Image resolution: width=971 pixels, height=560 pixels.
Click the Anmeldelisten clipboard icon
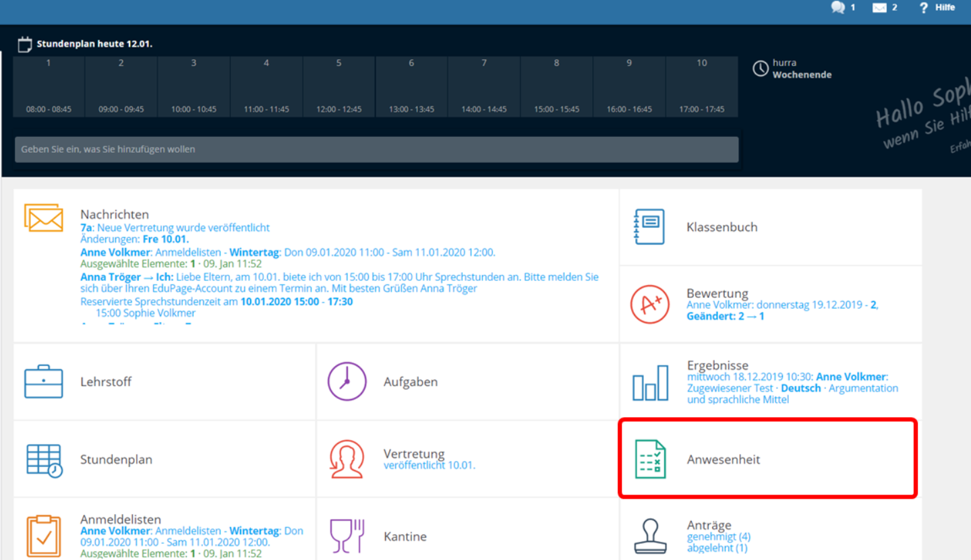click(44, 537)
